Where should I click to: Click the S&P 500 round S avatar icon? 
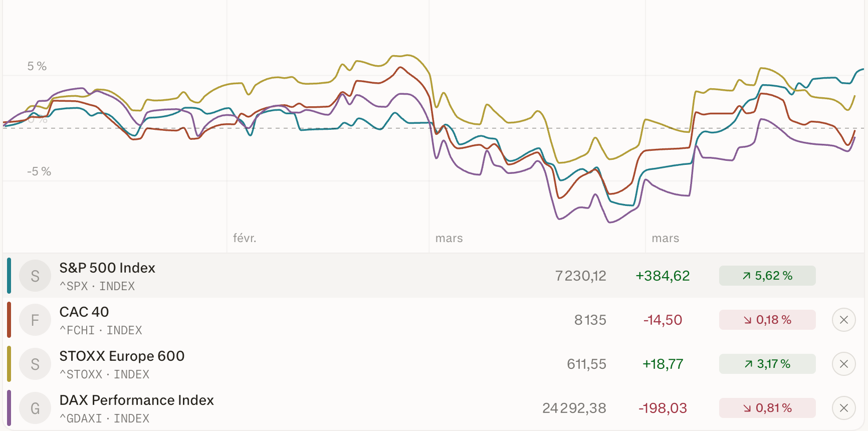[35, 276]
